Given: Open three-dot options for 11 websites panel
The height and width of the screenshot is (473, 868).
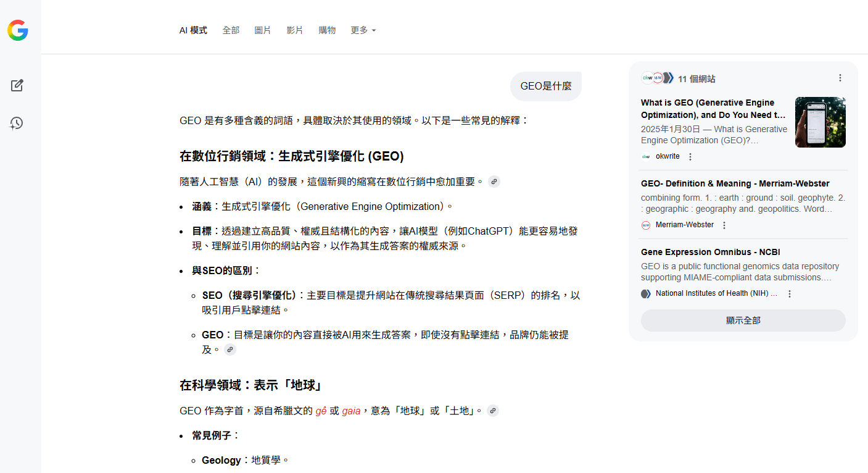Looking at the screenshot, I should (840, 78).
